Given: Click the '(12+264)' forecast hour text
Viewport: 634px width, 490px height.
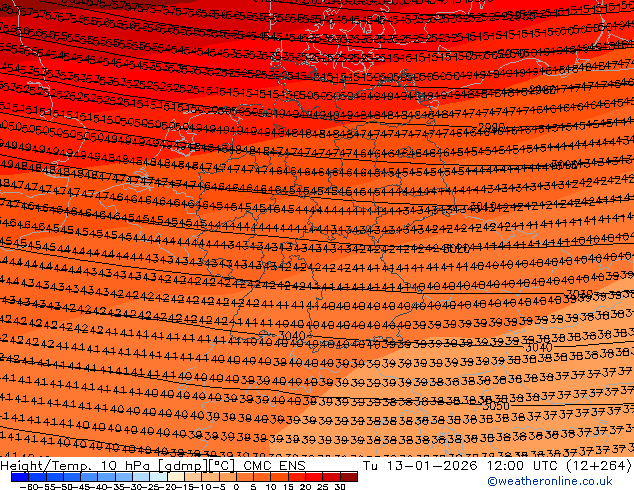Looking at the screenshot, I should click(598, 466).
